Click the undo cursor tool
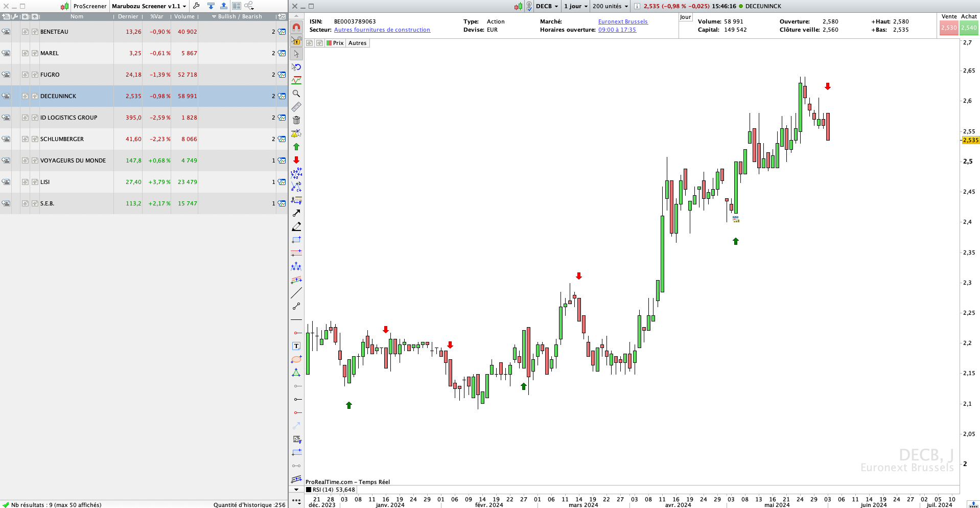This screenshot has width=980, height=508. coord(296,67)
